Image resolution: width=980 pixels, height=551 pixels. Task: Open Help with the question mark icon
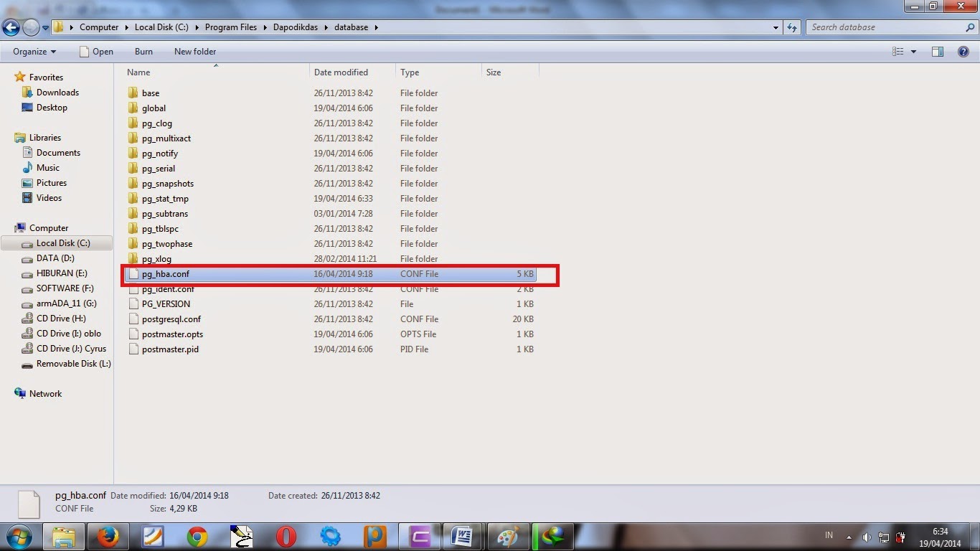coord(964,52)
